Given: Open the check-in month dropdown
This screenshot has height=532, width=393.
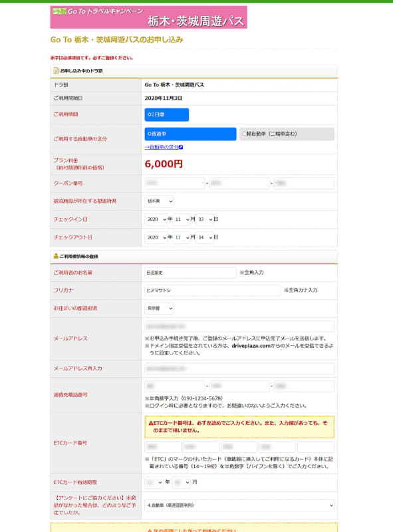Looking at the screenshot, I should tap(182, 219).
